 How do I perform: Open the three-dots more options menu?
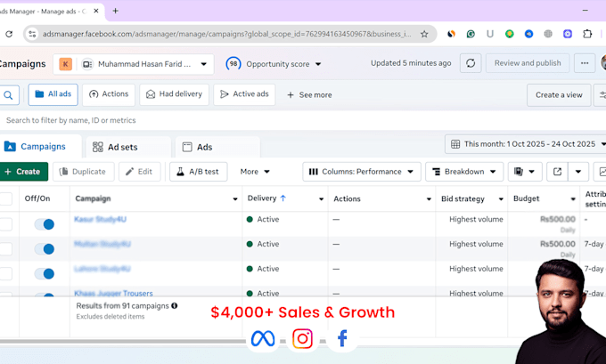tap(585, 63)
